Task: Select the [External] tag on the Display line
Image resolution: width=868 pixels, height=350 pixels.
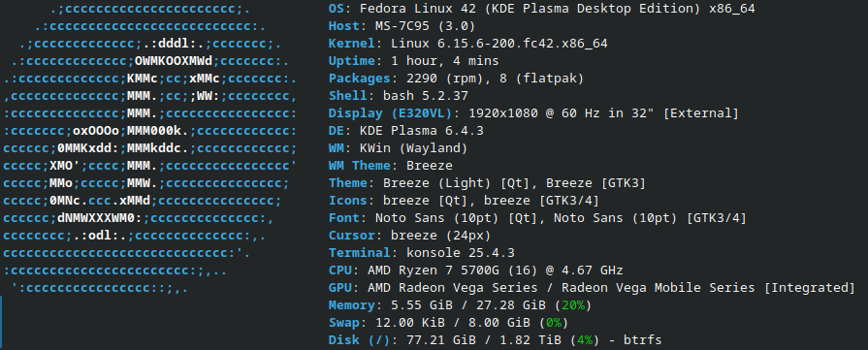Action: [x=701, y=113]
